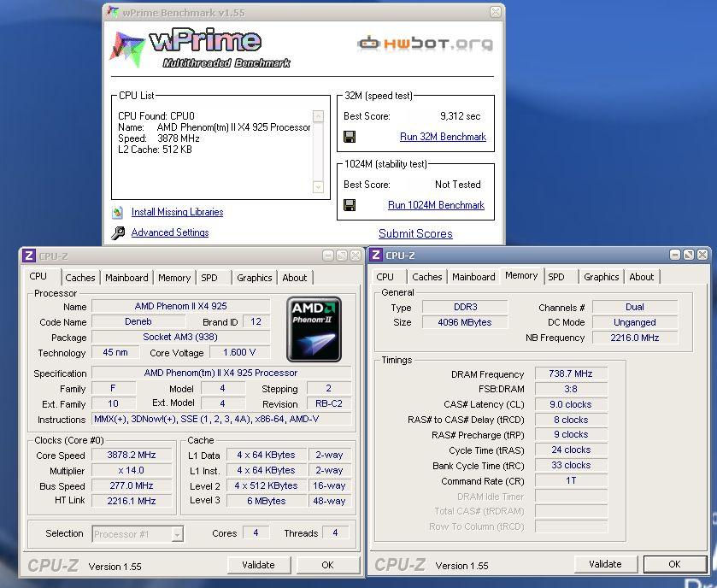
Task: Click the wPrime title bar app icon
Action: coord(113,12)
